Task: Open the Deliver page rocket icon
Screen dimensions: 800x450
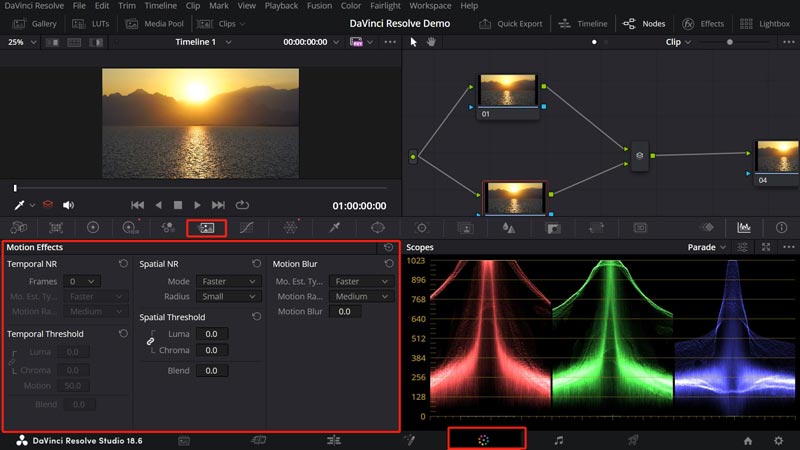Action: [632, 439]
